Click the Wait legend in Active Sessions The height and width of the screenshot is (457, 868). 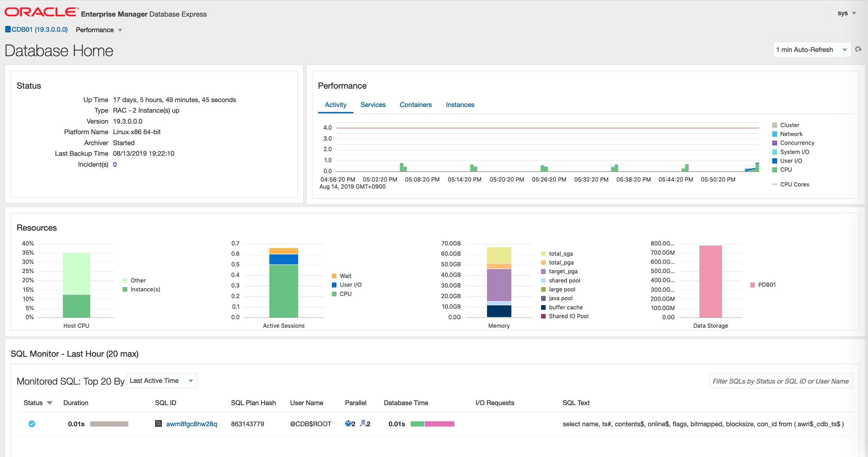pyautogui.click(x=341, y=276)
